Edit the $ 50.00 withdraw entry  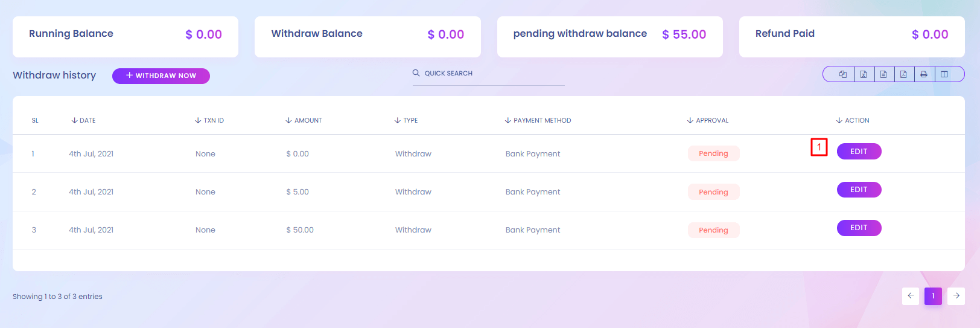pos(859,228)
